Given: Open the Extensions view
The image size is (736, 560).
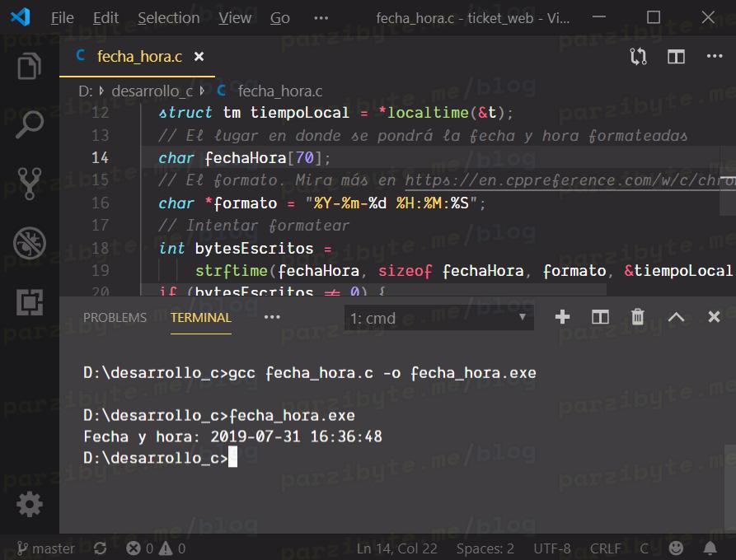Looking at the screenshot, I should [x=29, y=302].
